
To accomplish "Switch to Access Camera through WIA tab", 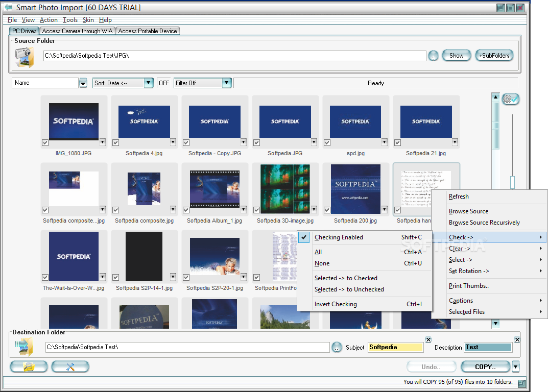I will coord(77,31).
